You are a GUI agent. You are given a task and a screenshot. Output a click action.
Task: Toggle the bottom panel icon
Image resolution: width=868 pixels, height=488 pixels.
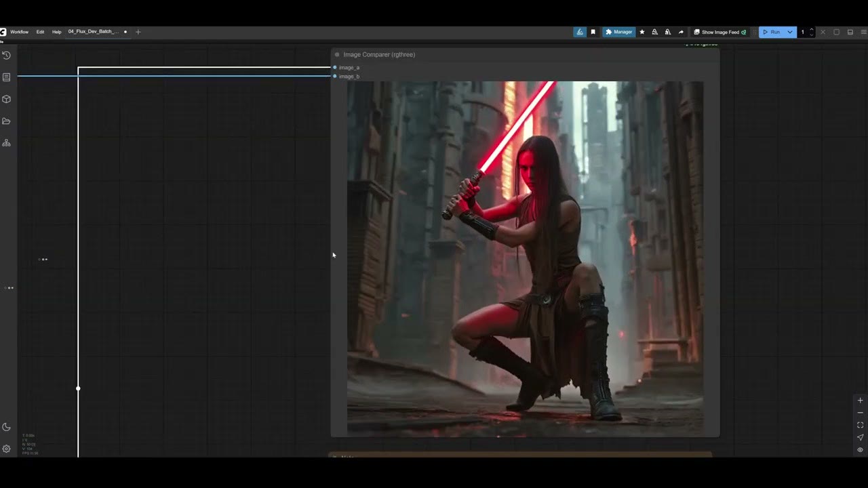click(x=850, y=32)
